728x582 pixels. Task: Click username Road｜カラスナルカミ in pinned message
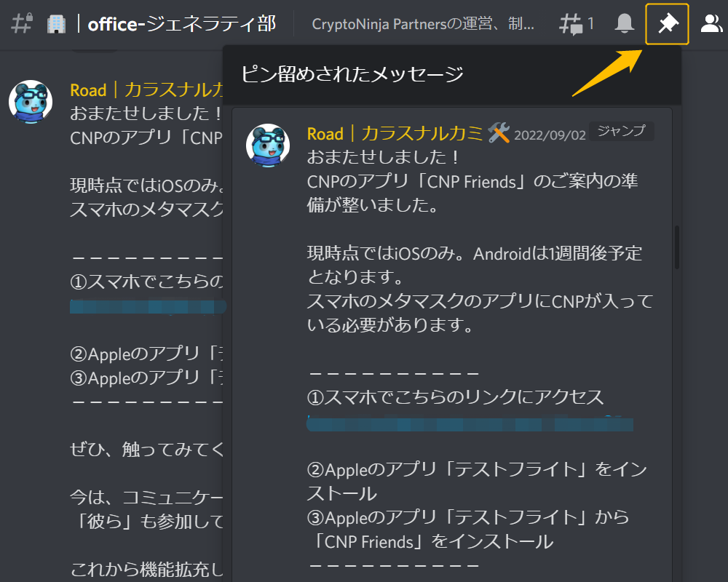pos(395,134)
